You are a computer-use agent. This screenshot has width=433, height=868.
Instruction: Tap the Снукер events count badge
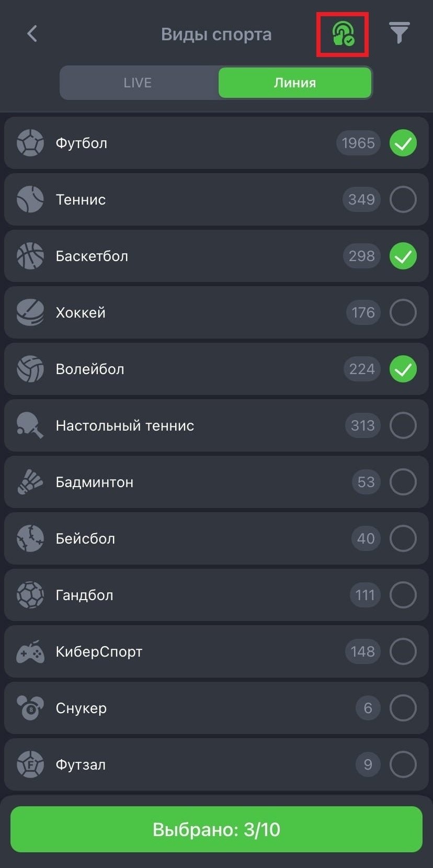(x=368, y=708)
